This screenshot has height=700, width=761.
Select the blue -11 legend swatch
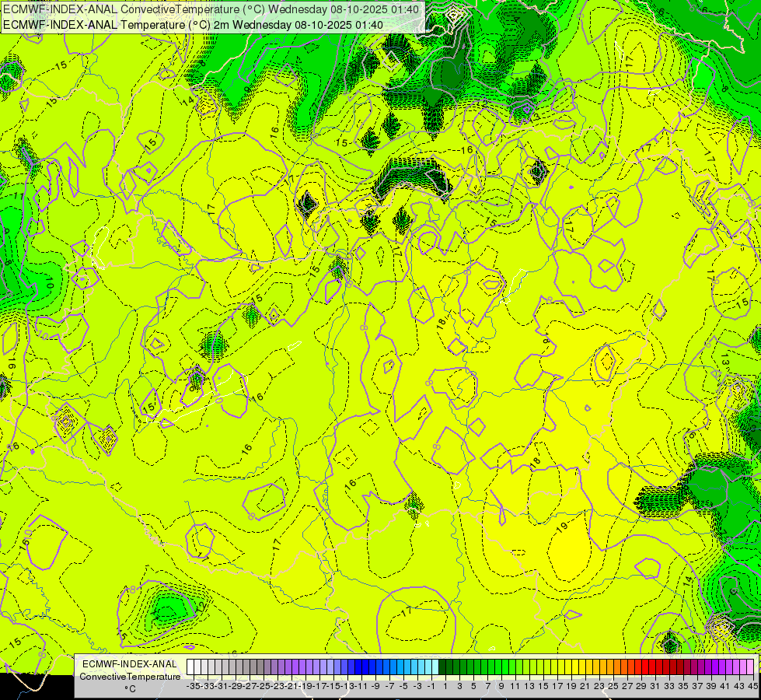tap(358, 667)
